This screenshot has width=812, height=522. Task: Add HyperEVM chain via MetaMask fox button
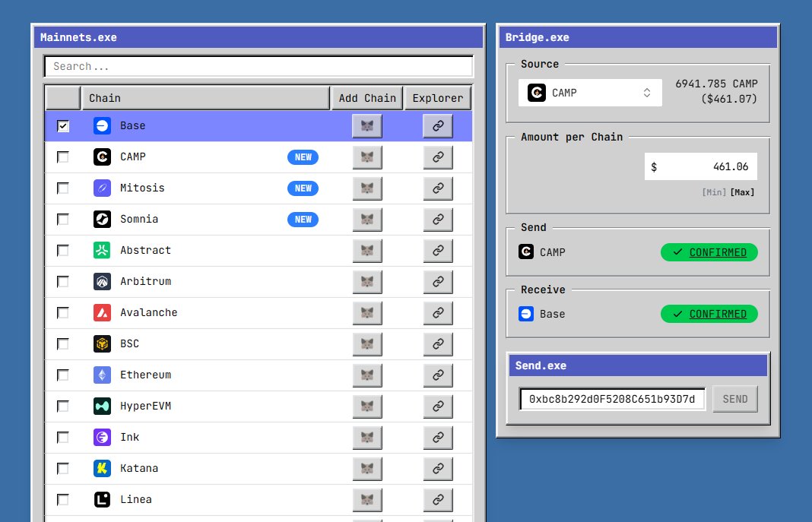click(367, 406)
